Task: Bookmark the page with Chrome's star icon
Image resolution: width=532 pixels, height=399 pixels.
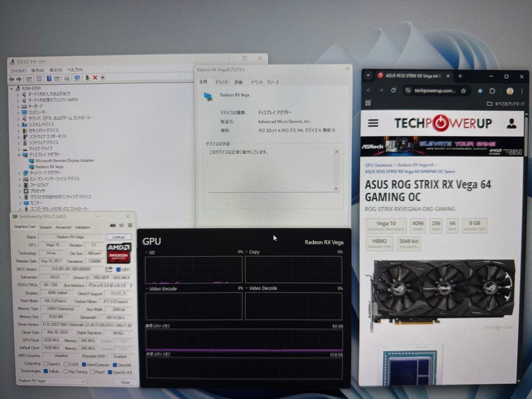Action: tap(464, 91)
